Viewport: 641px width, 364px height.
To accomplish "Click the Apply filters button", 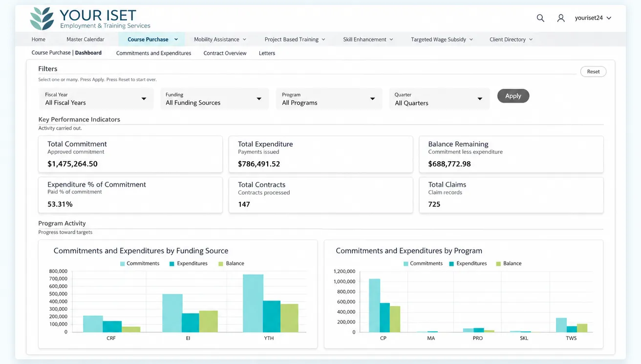I will click(513, 96).
